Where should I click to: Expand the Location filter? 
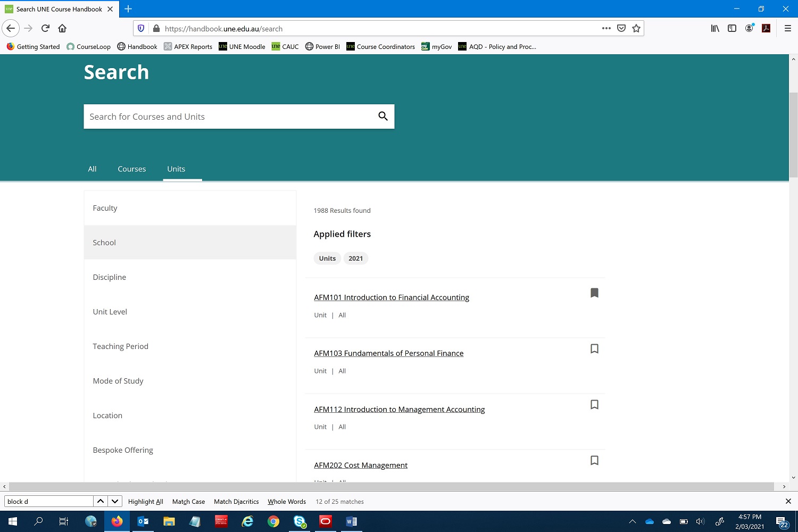point(190,415)
